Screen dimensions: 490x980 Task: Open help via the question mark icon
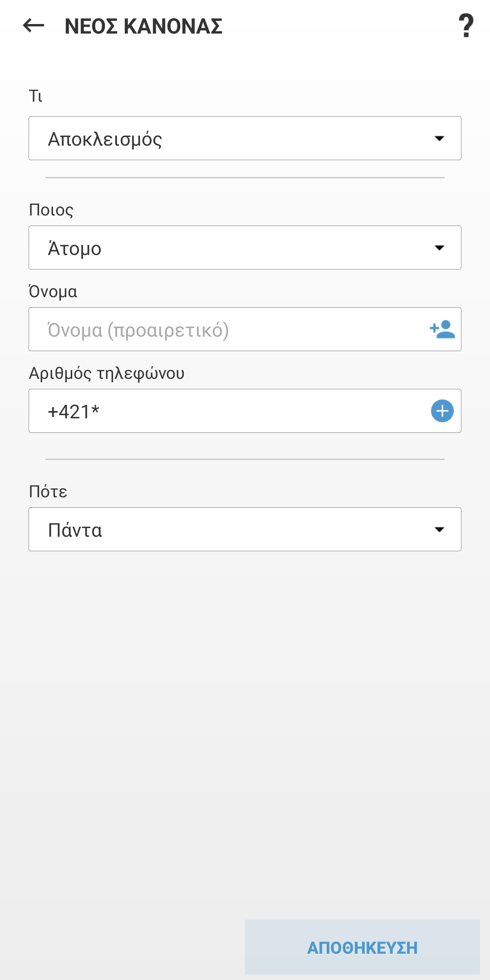pos(466,26)
